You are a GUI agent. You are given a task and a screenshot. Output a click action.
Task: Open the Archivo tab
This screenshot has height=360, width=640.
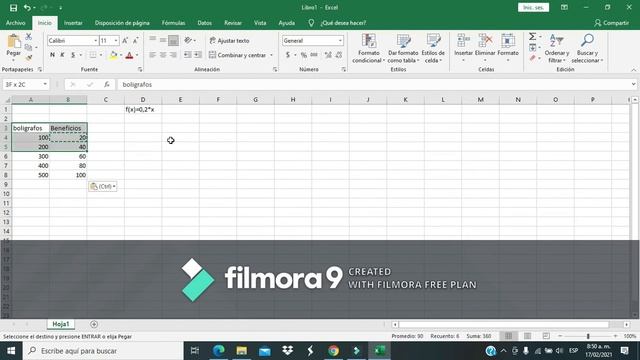pyautogui.click(x=16, y=23)
